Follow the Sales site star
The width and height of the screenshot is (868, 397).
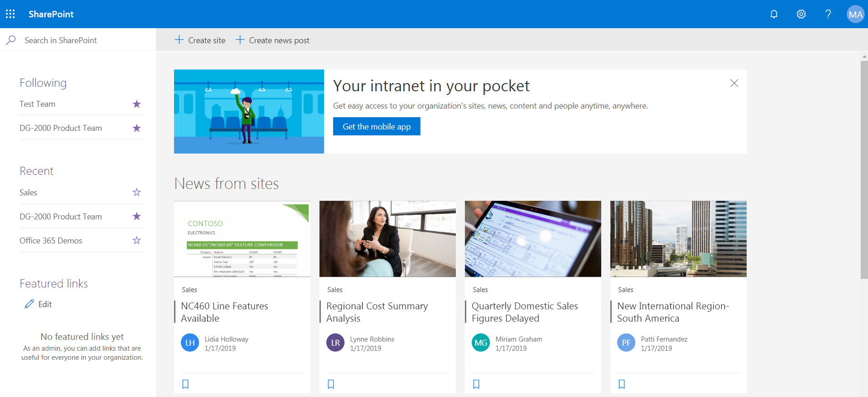136,193
